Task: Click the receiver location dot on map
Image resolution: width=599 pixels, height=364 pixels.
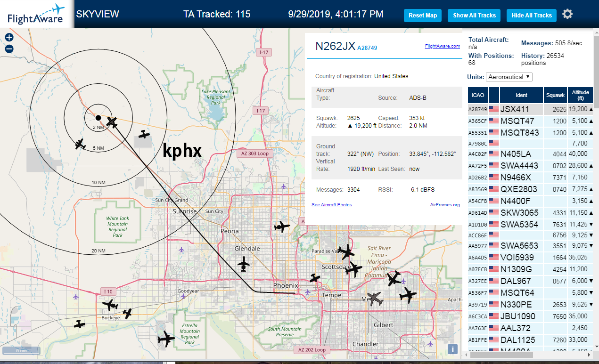Action: pyautogui.click(x=98, y=117)
